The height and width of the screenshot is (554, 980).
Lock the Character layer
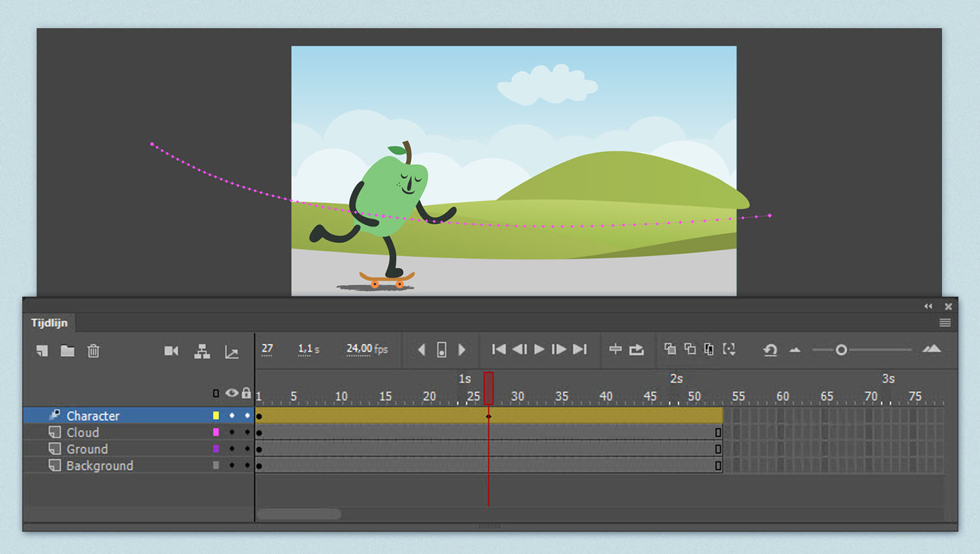coord(247,415)
